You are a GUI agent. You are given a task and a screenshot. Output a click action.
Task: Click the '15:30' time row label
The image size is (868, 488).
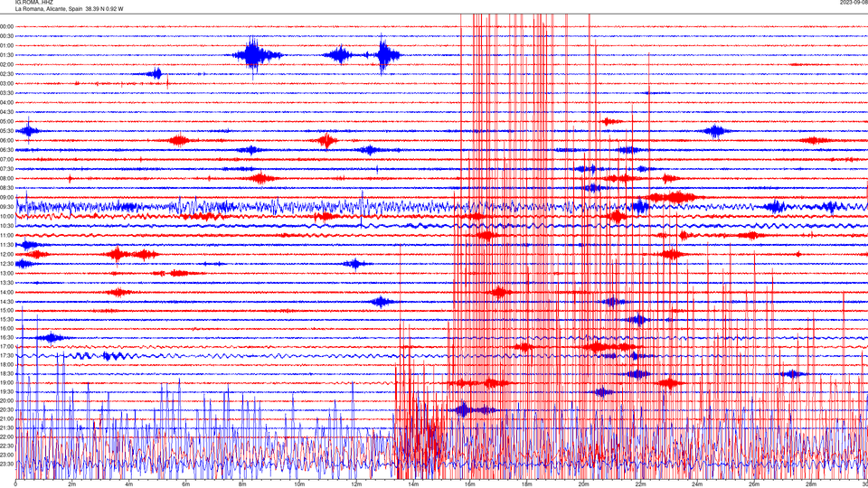[7, 319]
